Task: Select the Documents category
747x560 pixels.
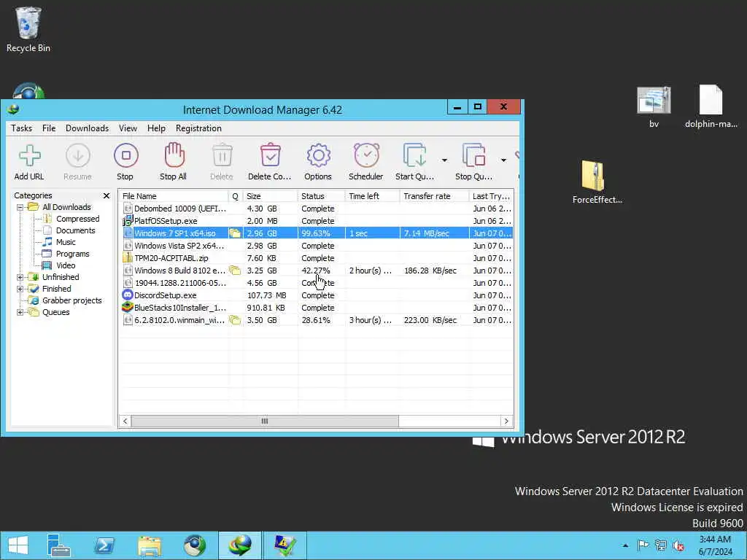Action: click(x=69, y=230)
